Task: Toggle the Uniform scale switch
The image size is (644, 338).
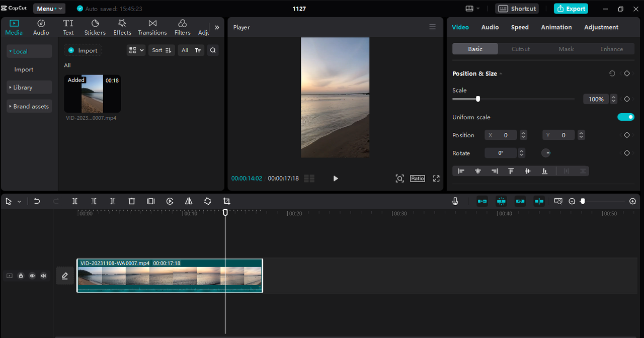Action: [x=626, y=117]
